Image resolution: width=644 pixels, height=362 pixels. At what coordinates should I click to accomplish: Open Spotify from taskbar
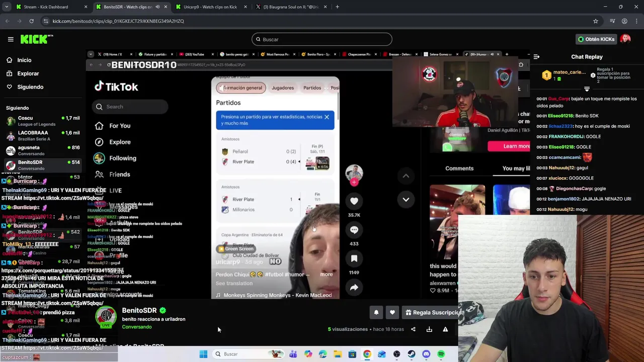441,354
